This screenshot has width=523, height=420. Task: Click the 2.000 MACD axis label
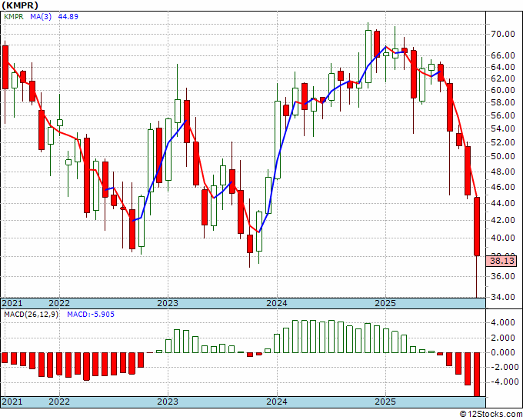coord(502,338)
